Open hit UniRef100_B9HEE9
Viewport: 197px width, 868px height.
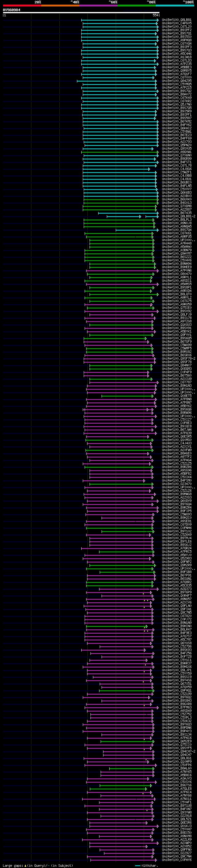pos(177,267)
